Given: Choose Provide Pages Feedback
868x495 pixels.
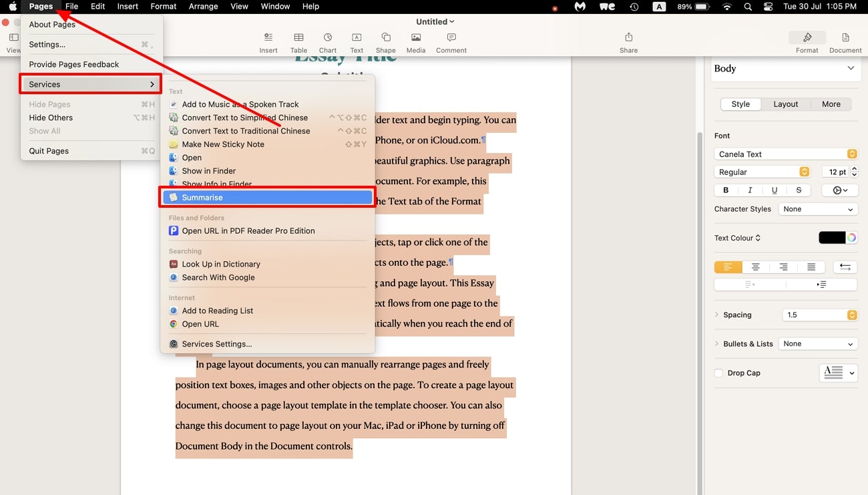Looking at the screenshot, I should 91,64.
